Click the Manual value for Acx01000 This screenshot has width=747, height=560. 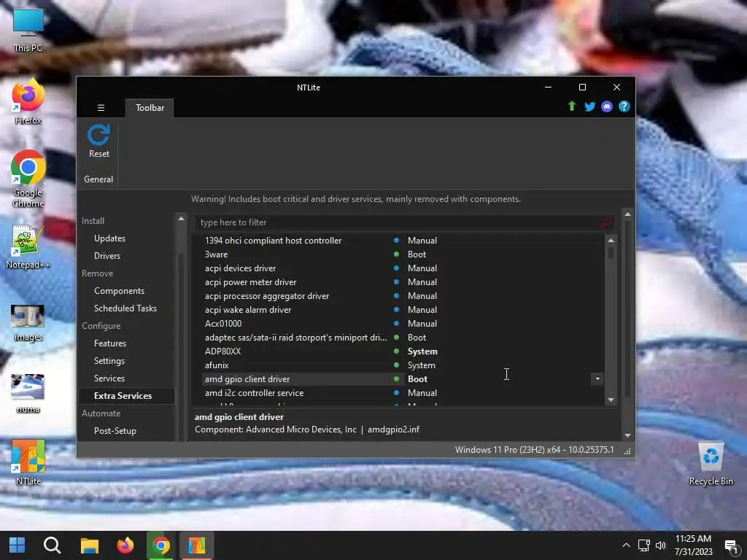[x=422, y=323]
